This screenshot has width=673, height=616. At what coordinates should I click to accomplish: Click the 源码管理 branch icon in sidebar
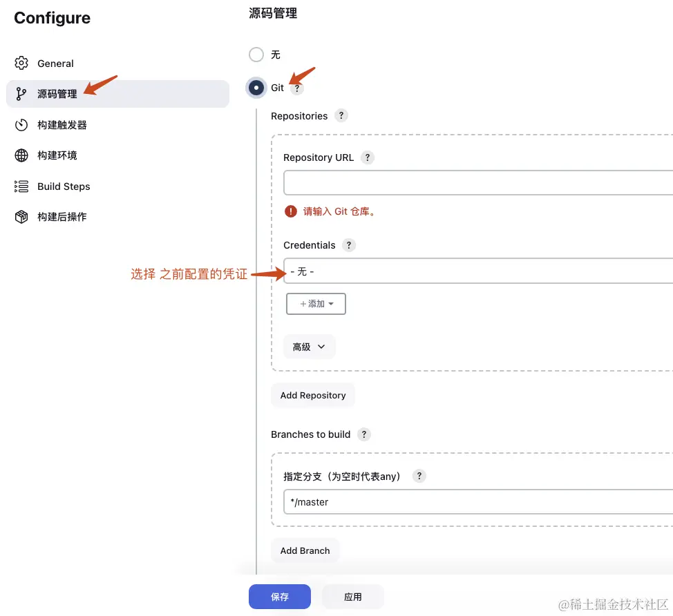[x=21, y=93]
